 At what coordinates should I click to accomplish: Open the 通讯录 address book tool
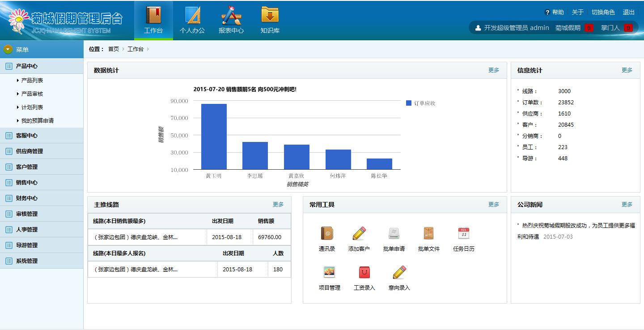tap(327, 234)
